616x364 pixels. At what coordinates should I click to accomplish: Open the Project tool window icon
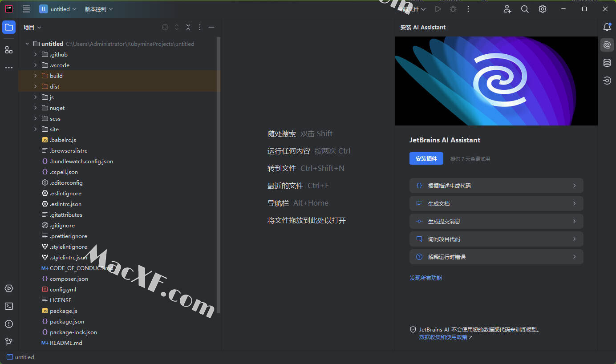point(9,27)
